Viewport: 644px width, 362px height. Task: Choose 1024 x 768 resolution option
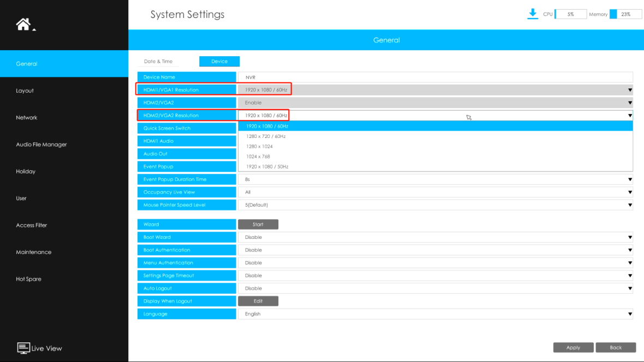tap(436, 156)
